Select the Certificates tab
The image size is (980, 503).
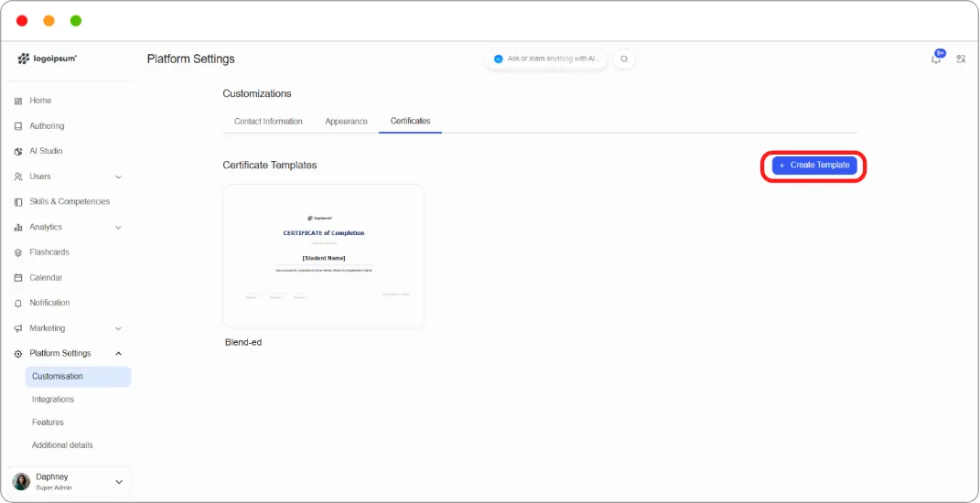pyautogui.click(x=410, y=122)
